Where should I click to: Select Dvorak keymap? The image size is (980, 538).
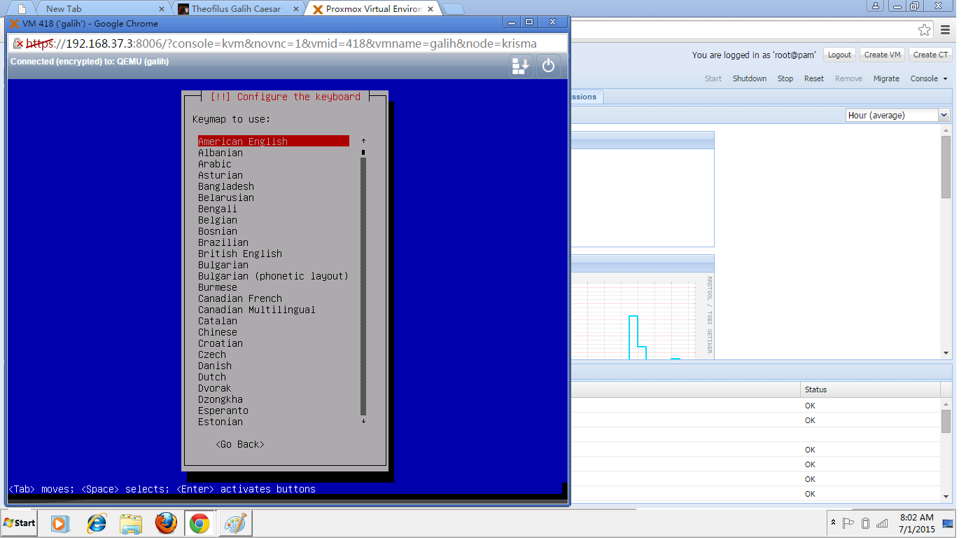(215, 388)
